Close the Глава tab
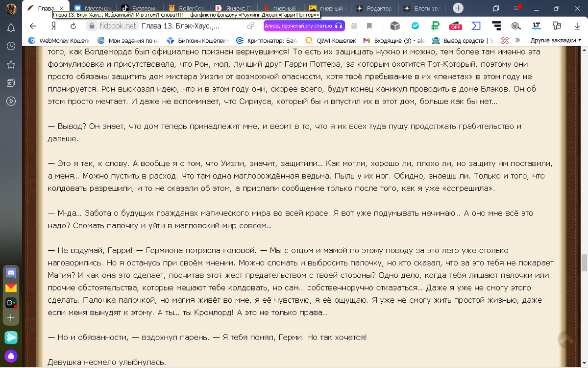This screenshot has width=588, height=368. [61, 8]
